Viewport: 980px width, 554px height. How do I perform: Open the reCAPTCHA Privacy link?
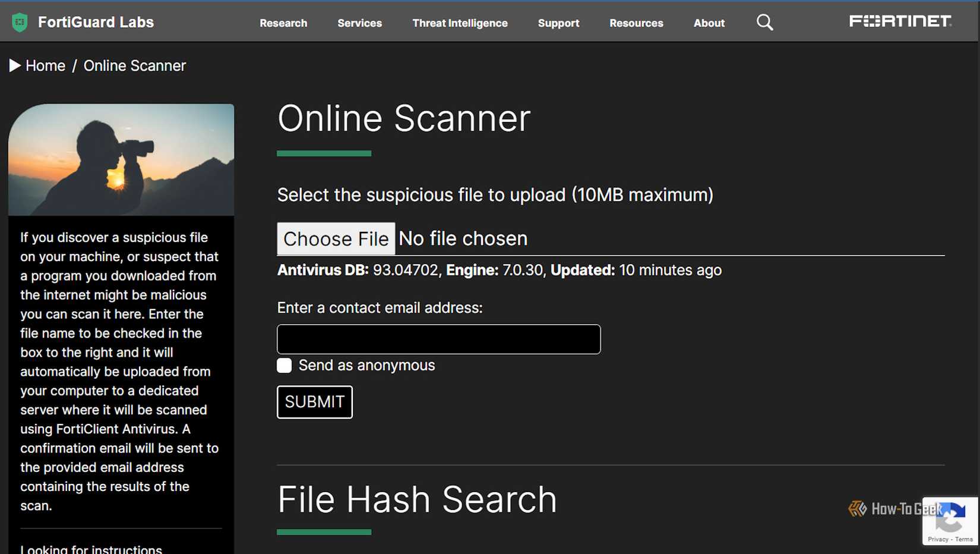coord(940,539)
